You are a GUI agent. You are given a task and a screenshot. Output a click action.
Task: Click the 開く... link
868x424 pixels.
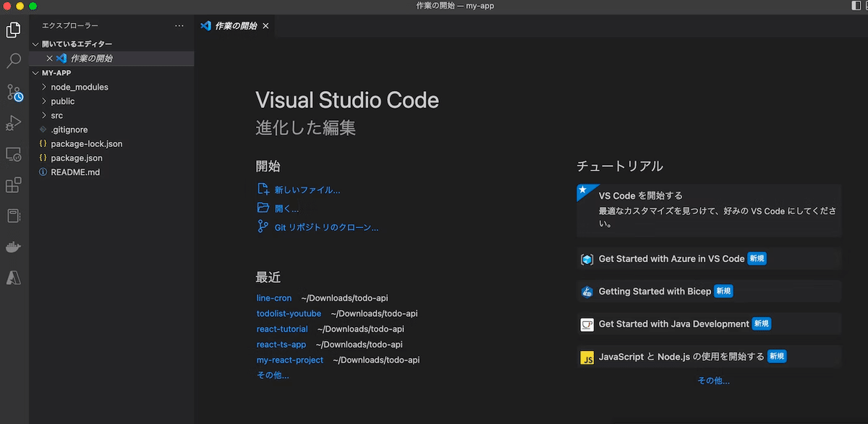[x=287, y=208]
